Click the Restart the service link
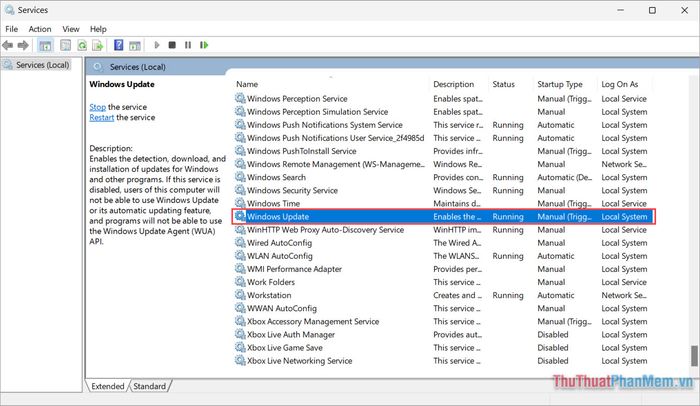Screen dimensions: 700x406 click(102, 117)
